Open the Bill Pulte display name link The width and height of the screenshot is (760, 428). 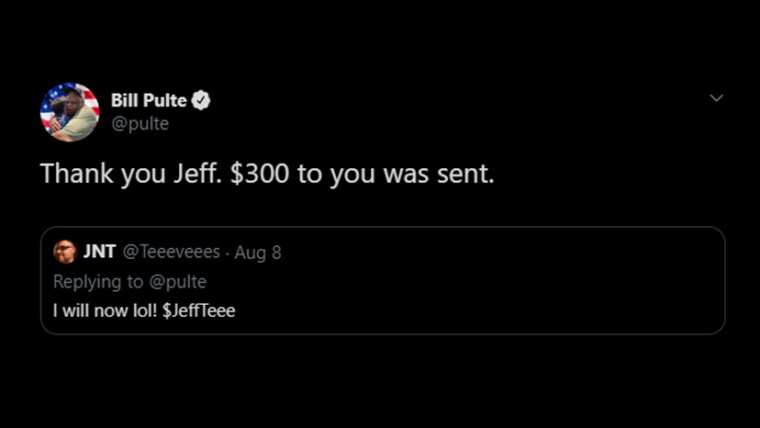click(x=148, y=101)
